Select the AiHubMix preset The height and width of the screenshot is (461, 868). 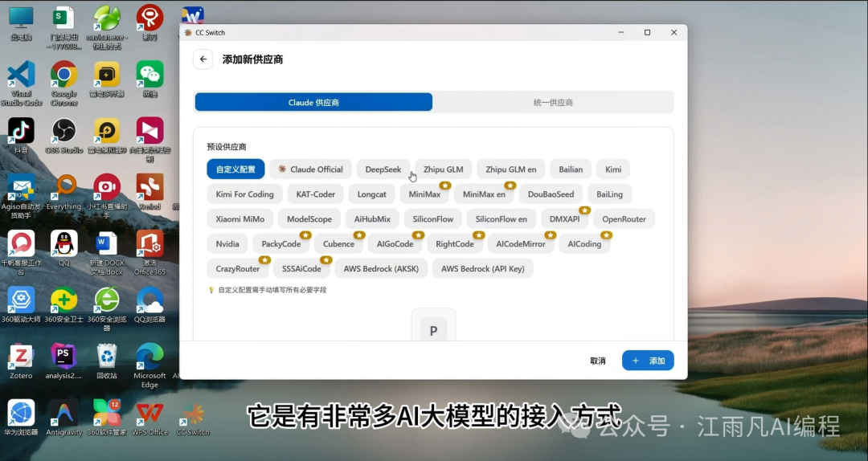[373, 219]
